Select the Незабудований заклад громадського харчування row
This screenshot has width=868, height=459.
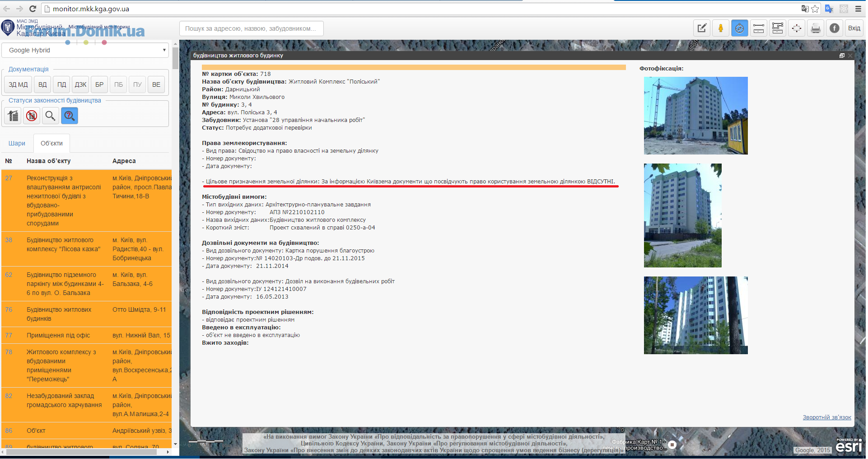87,405
